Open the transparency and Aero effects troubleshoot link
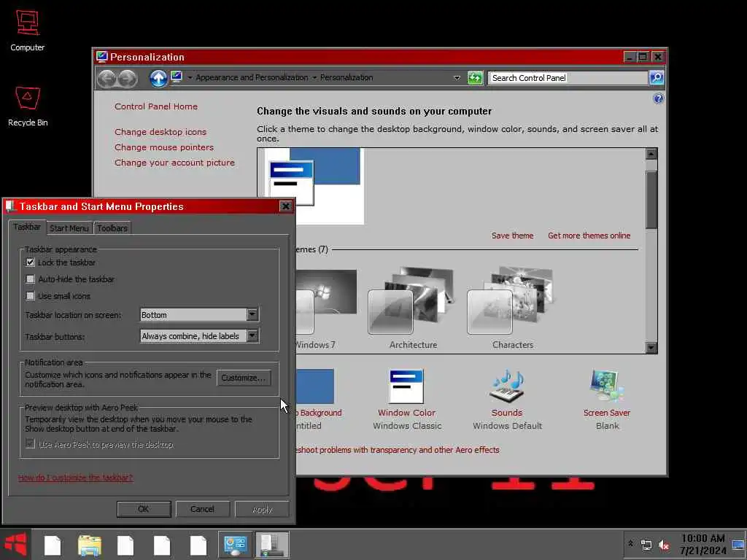 [x=398, y=449]
